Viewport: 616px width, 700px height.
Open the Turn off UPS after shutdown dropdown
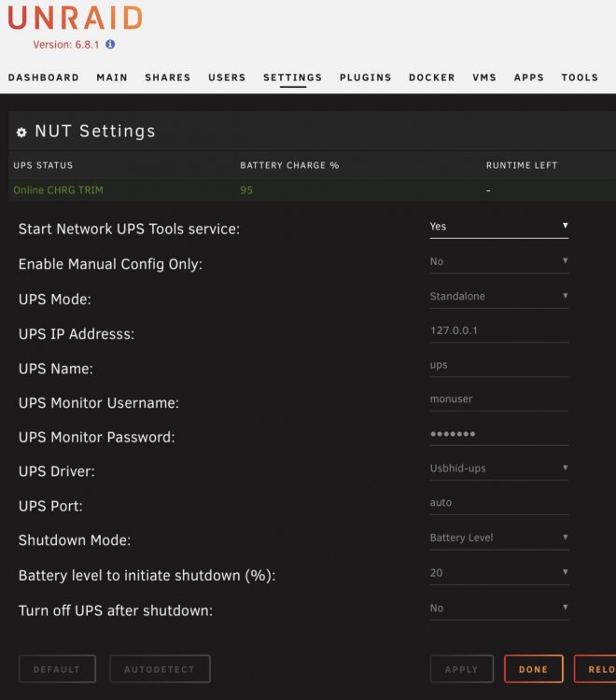[498, 608]
